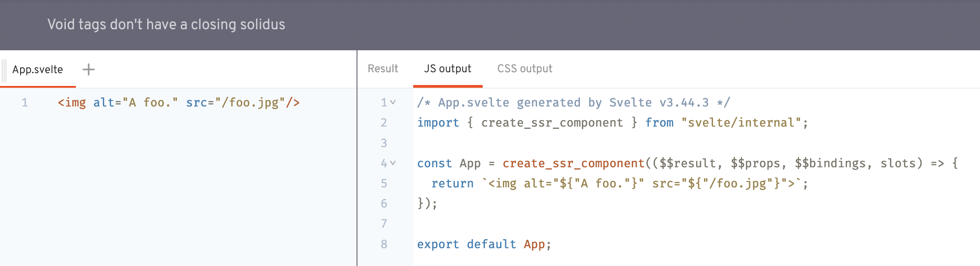Click the title 'Void tags don't have a closing solidus'

166,24
